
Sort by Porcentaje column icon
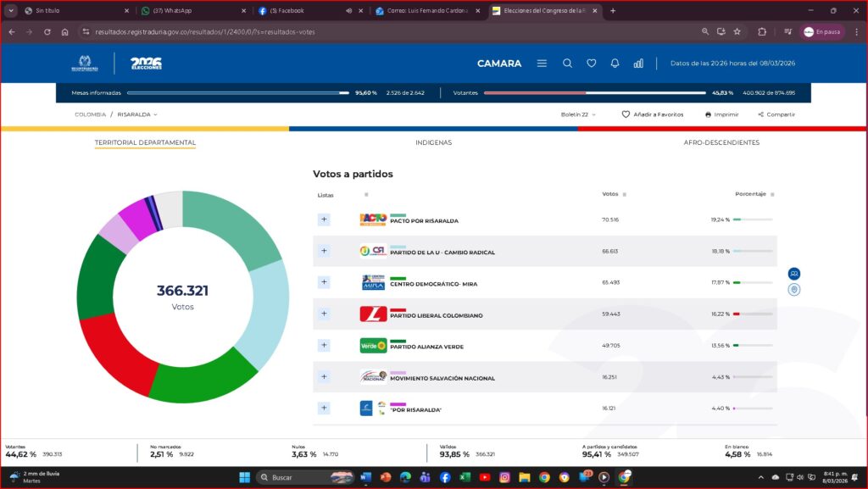pos(772,194)
